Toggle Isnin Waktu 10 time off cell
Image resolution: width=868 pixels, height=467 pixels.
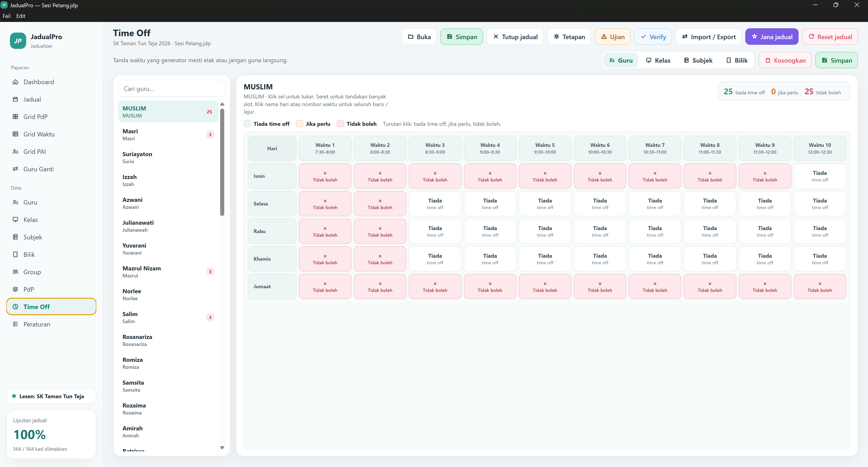[819, 176]
